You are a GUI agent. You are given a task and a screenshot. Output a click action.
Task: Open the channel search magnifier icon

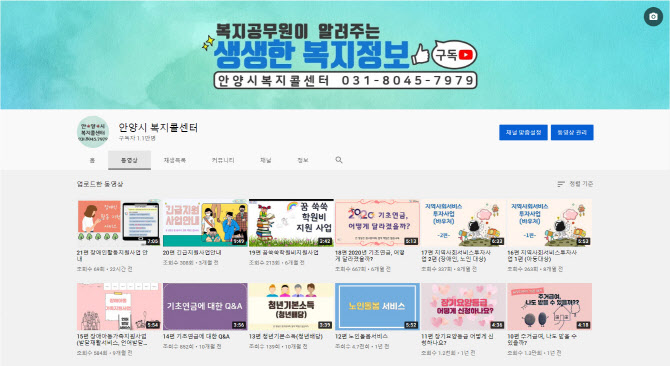click(x=339, y=160)
